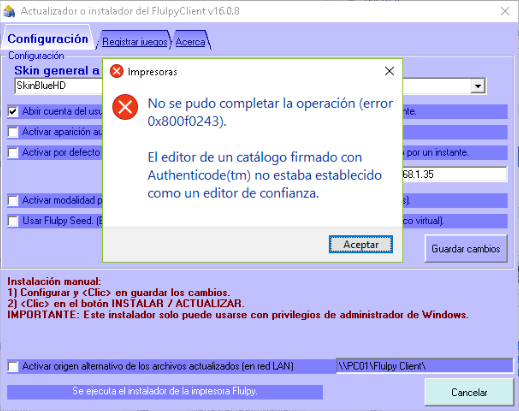This screenshot has height=411, width=519.
Task: Uncheck Abrir cuenta del usuario checkbox
Action: [13, 111]
